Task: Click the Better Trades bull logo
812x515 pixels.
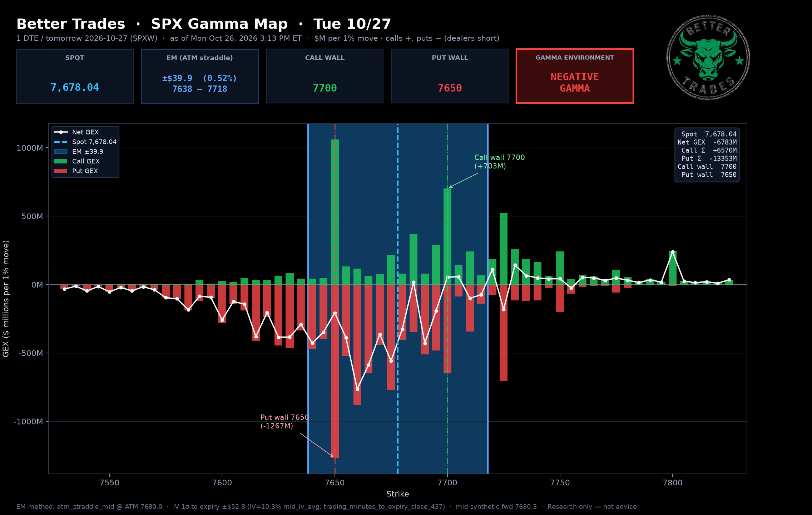Action: 708,58
